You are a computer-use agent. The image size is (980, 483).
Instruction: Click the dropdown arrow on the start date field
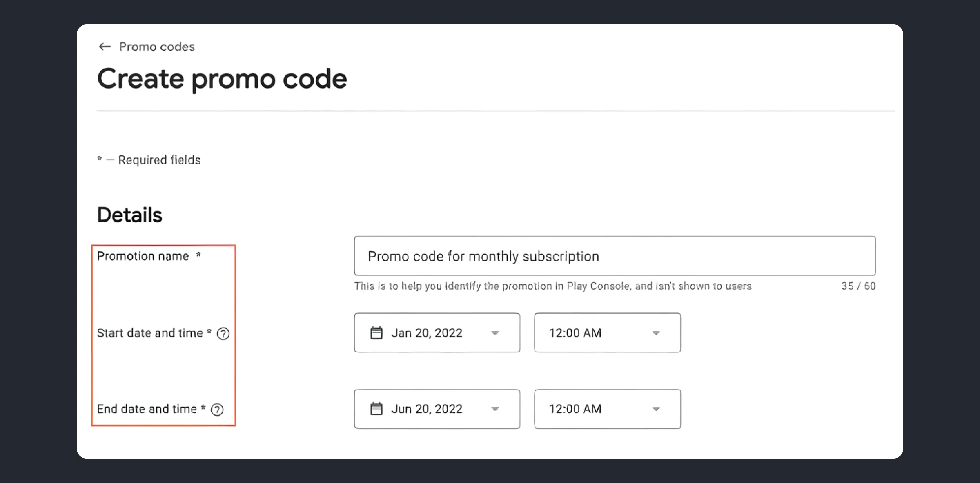[495, 333]
